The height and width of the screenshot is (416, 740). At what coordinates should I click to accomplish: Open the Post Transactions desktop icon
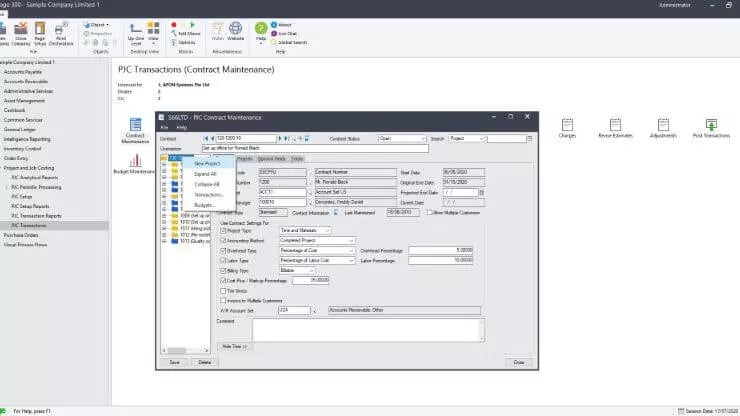click(x=711, y=128)
